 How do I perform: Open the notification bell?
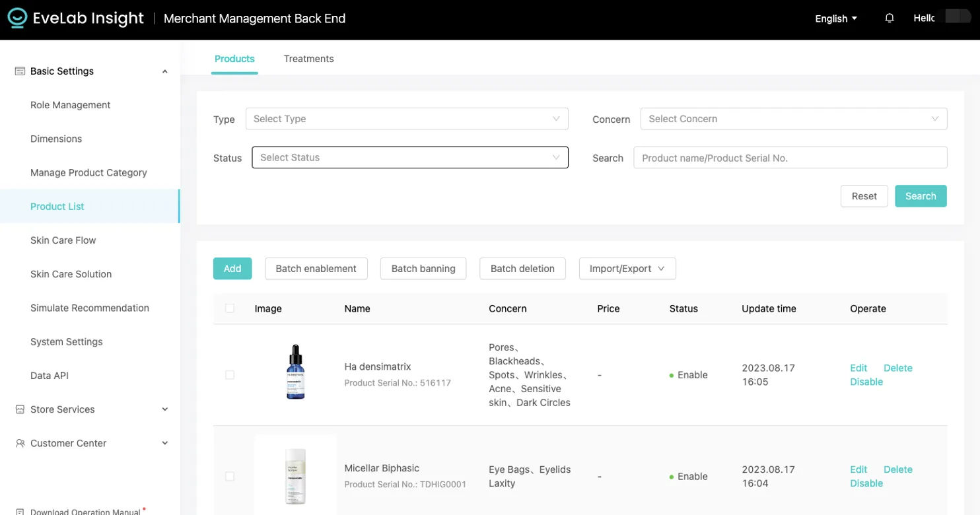pos(890,18)
